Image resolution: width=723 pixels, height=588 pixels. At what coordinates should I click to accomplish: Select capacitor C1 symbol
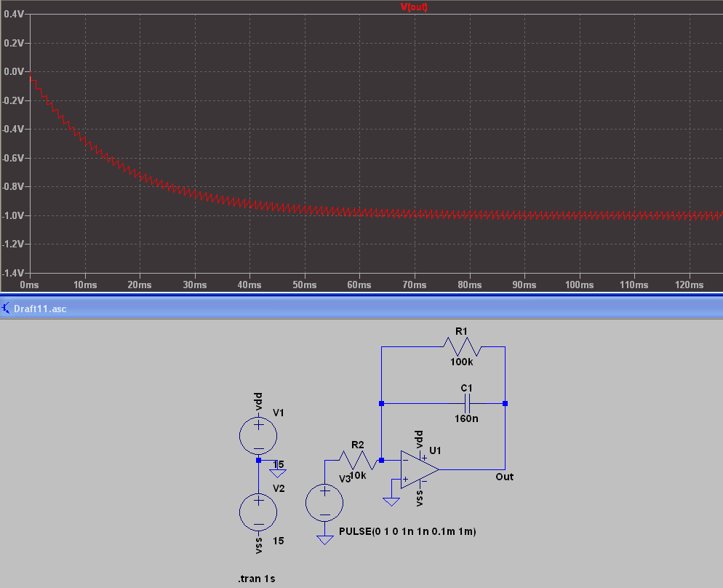[x=467, y=404]
